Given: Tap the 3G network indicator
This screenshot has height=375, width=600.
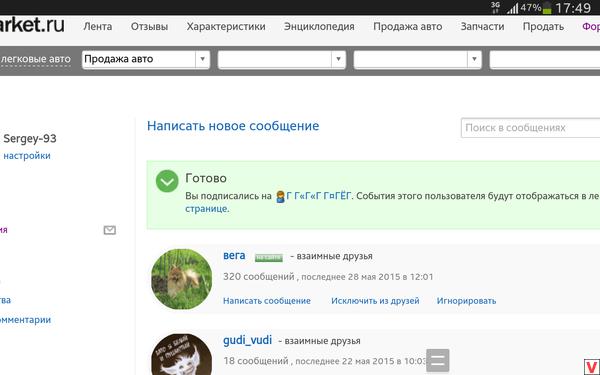Looking at the screenshot, I should pos(496,7).
